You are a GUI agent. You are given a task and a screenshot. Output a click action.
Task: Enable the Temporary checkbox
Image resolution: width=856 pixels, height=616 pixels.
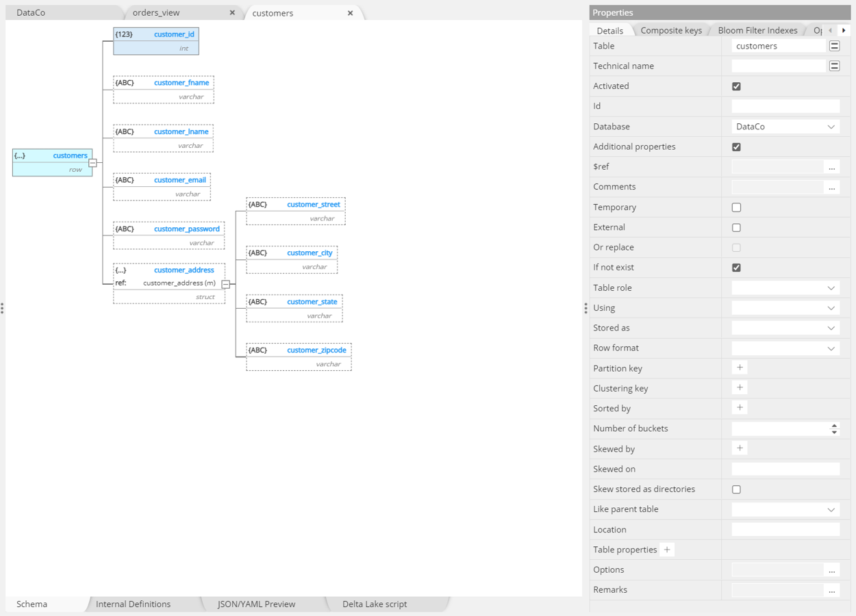pos(736,207)
